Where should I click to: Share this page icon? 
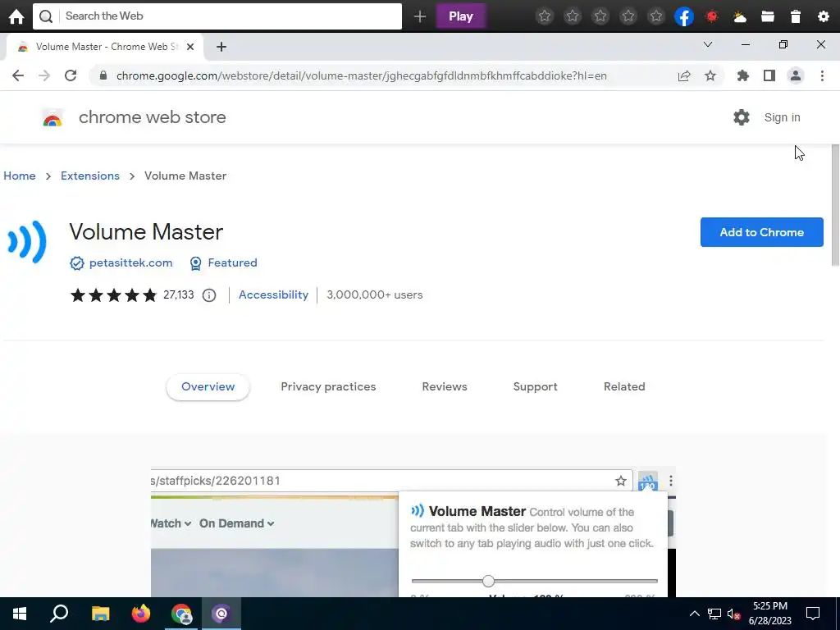pos(684,75)
